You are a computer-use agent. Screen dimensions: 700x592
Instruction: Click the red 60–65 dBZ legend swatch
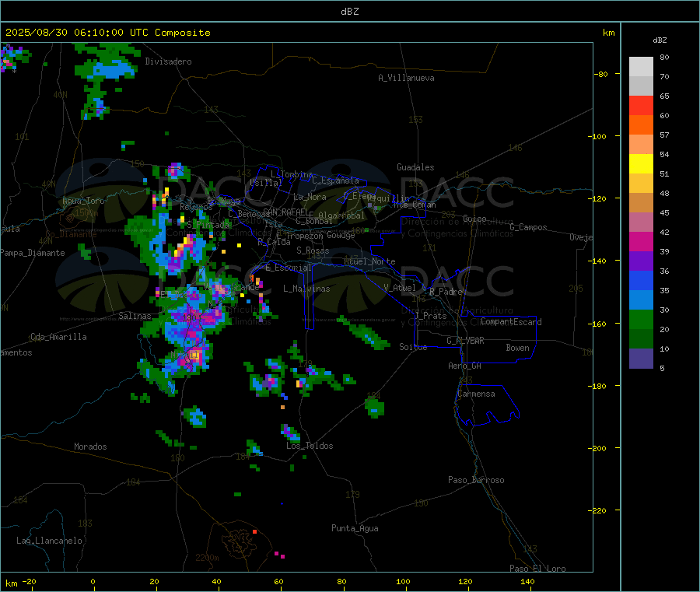641,105
